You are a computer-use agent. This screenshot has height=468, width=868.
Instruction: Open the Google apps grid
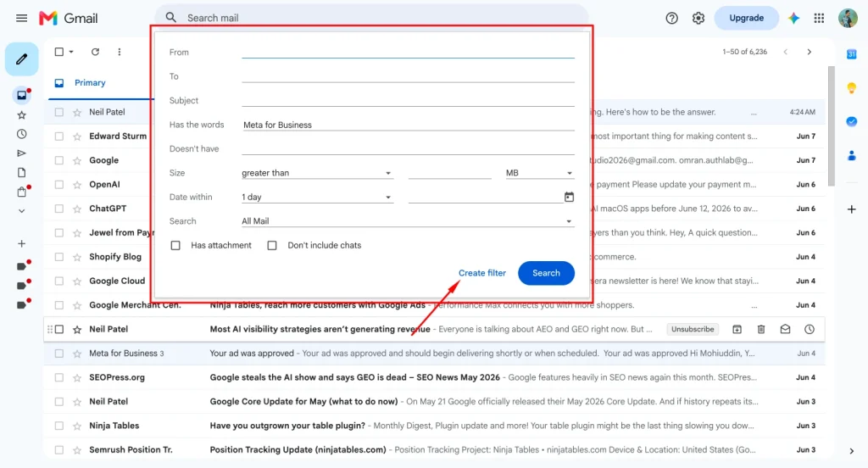coord(820,19)
